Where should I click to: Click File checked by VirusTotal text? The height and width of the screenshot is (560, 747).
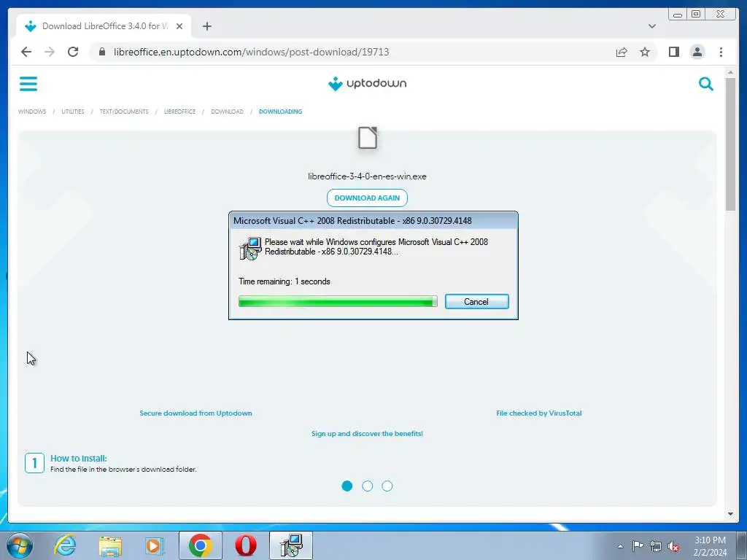point(539,413)
